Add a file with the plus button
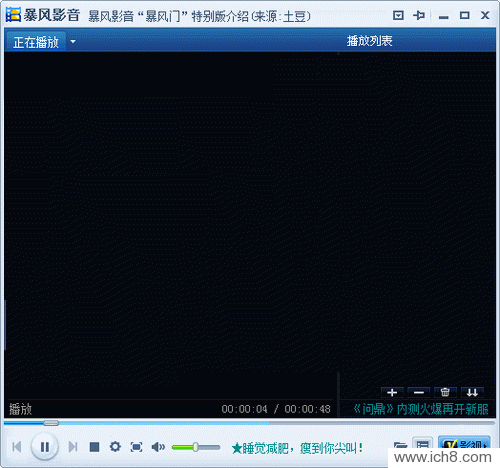 click(x=392, y=393)
